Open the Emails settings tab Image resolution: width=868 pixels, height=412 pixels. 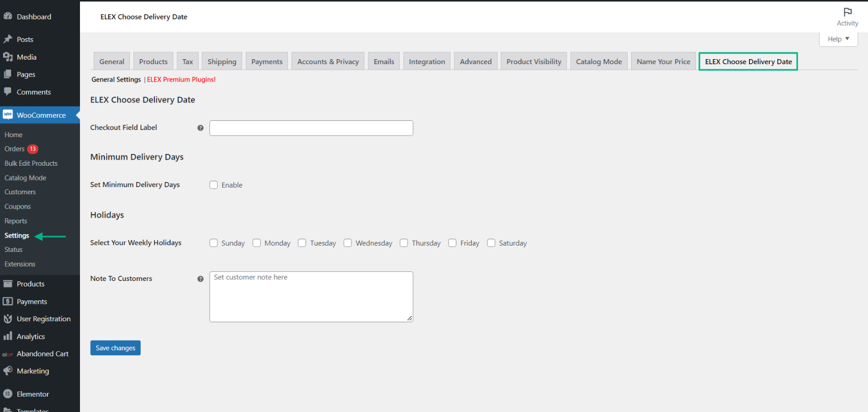tap(384, 61)
